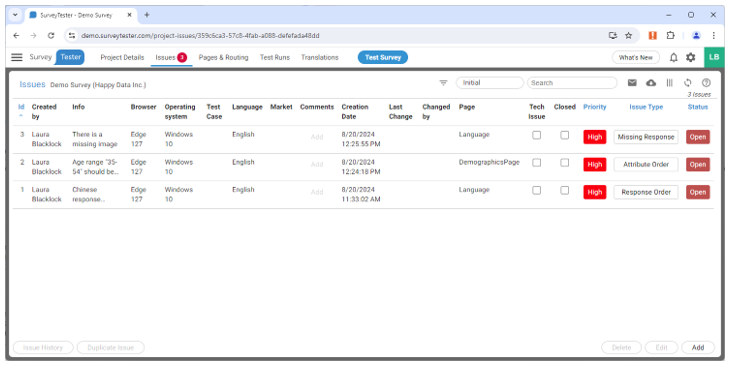The height and width of the screenshot is (365, 730).
Task: Check Tech Issue for issue 1
Action: click(536, 190)
